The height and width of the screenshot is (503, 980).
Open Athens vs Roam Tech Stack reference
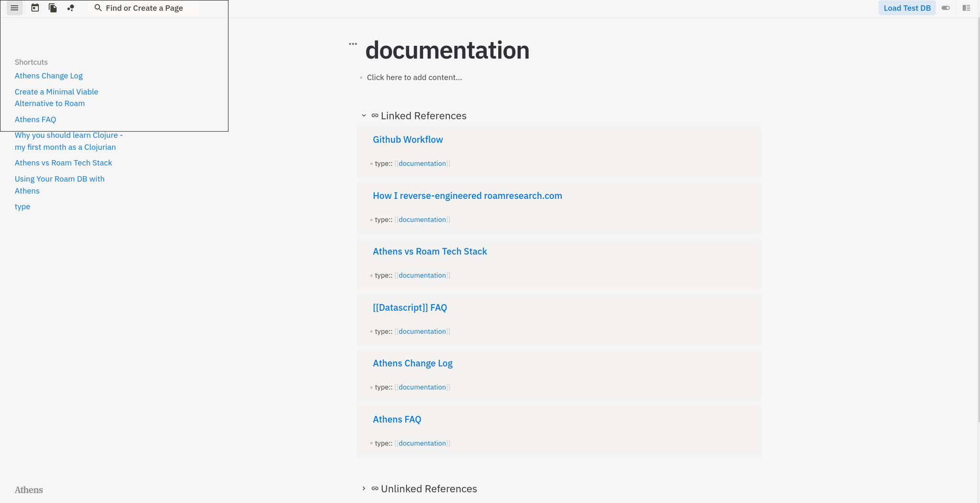point(430,251)
